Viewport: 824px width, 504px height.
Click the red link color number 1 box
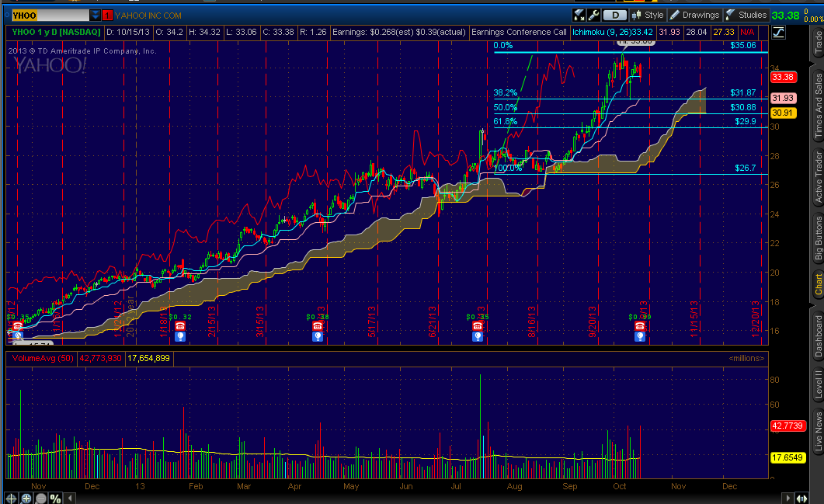[x=108, y=16]
